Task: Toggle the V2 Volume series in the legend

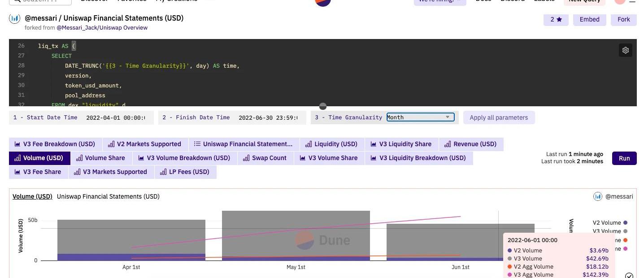Action: [610, 223]
